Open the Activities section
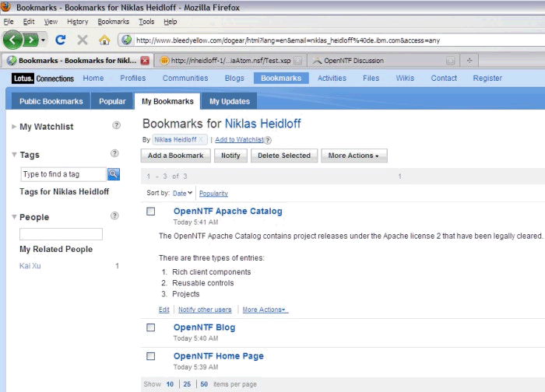Screen dimensions: 545x392 pyautogui.click(x=332, y=78)
